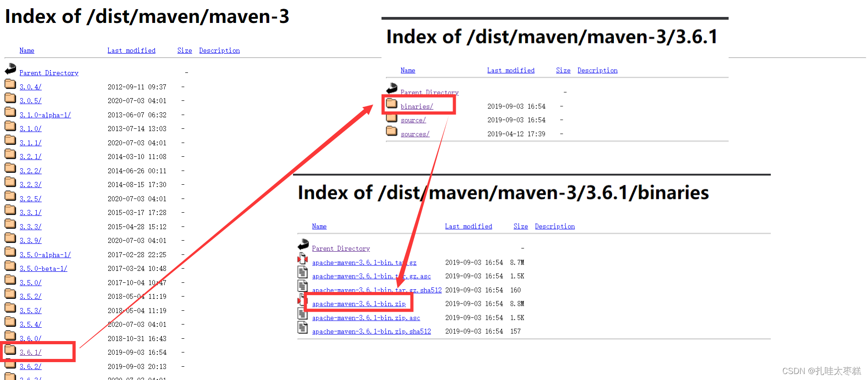
Task: Click folder icon beside 3.2.1/
Action: [10, 154]
